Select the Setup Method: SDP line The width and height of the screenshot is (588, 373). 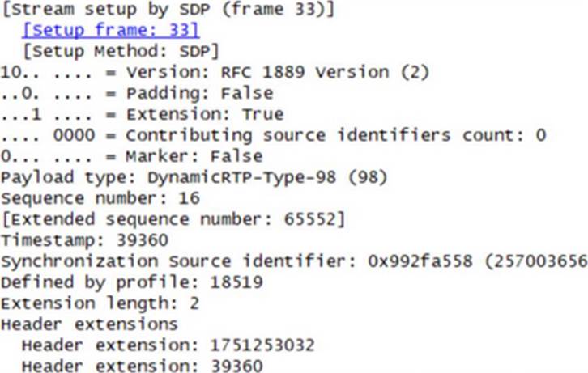tap(121, 51)
